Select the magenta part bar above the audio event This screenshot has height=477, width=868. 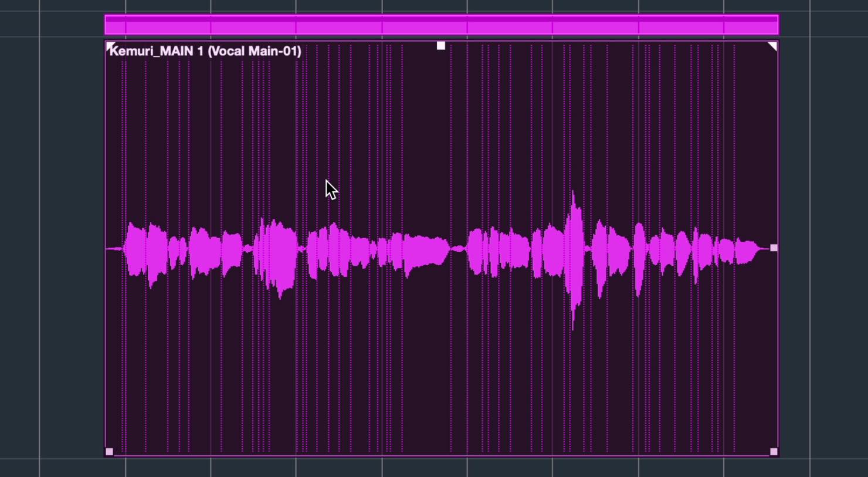[442, 25]
